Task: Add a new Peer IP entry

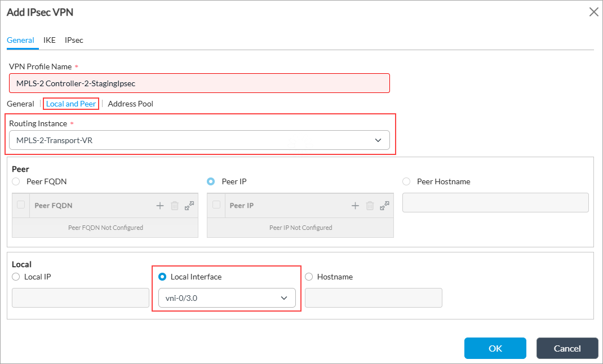Action: (x=355, y=206)
